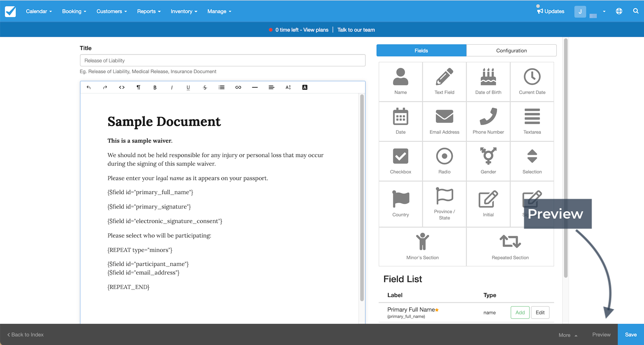Add the Current Date field
This screenshot has width=644, height=345.
click(x=532, y=82)
